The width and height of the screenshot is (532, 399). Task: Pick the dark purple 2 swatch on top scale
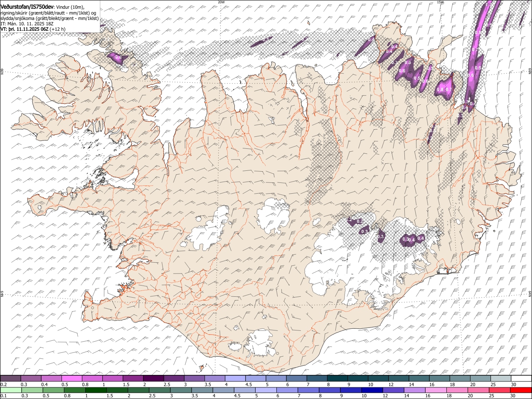(x=153, y=378)
